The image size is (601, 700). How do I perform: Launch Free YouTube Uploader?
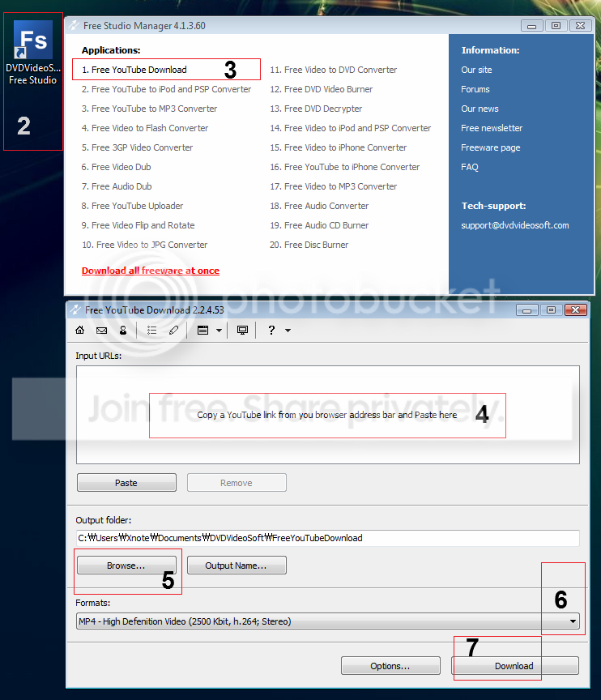(133, 206)
